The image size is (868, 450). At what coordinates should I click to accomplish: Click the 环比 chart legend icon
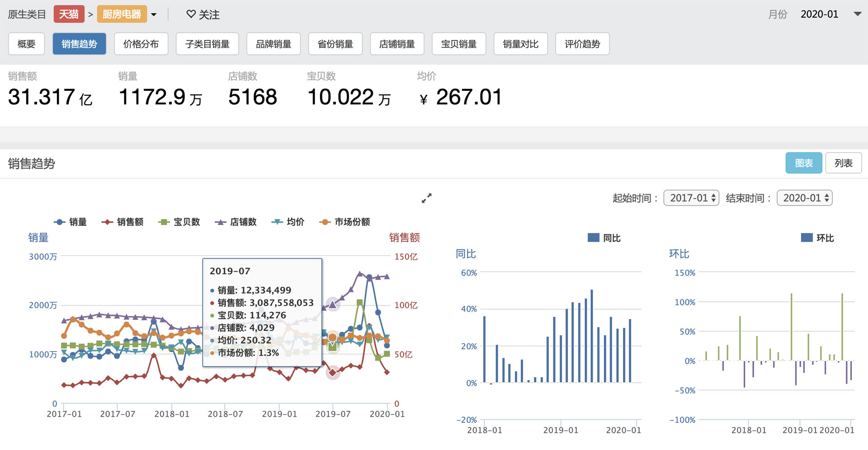pos(807,238)
